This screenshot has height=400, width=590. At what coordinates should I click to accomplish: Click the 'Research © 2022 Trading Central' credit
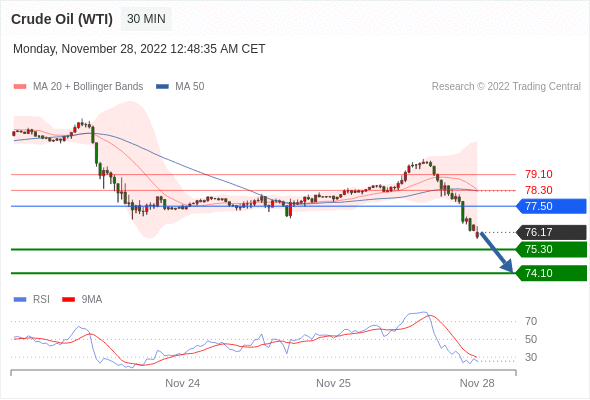coord(506,87)
